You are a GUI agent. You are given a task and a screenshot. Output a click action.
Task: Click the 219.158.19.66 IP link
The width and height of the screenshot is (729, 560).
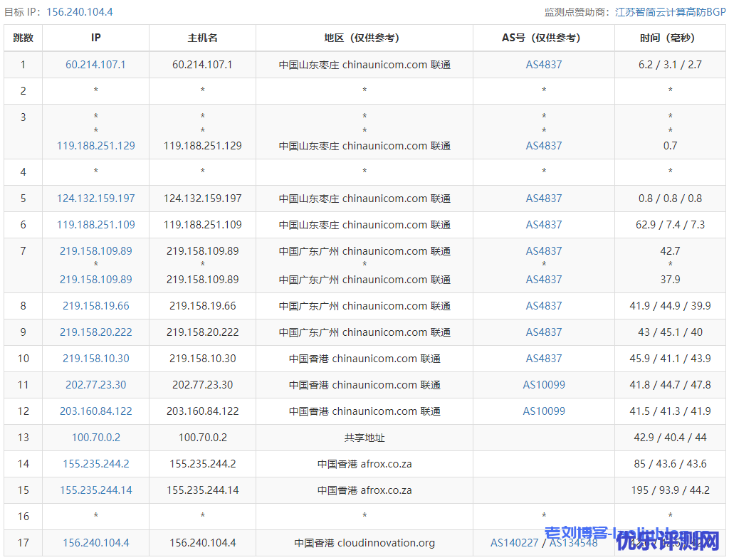(95, 306)
